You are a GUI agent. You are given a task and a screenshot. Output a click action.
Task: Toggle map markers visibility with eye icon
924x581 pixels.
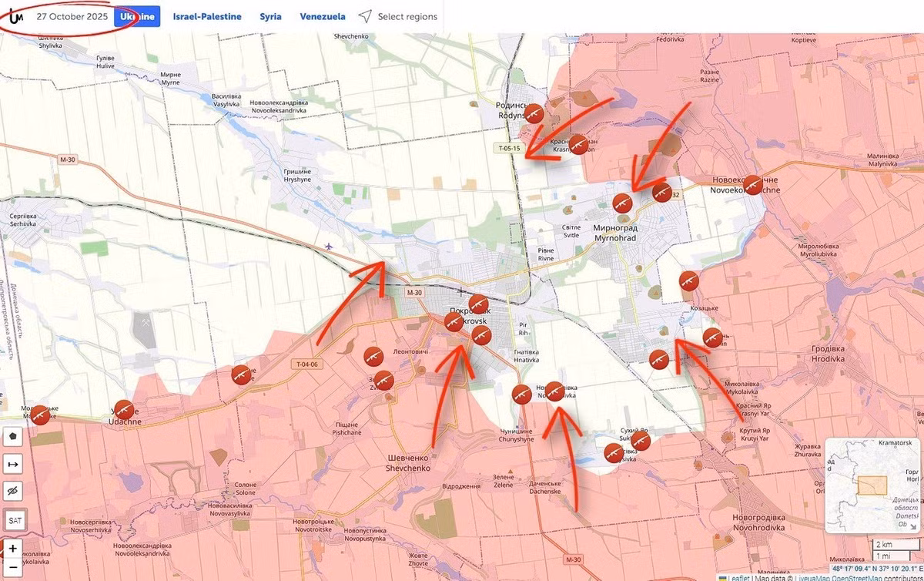pos(14,492)
